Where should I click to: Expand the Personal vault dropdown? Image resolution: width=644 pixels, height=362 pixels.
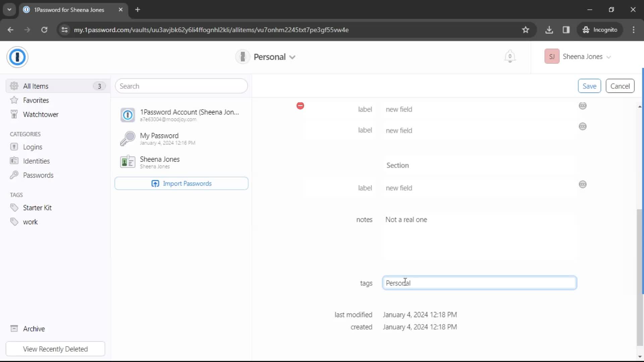point(293,57)
